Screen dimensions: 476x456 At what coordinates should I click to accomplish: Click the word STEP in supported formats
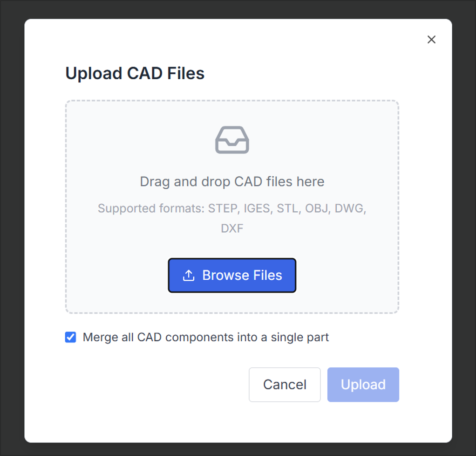click(x=222, y=208)
